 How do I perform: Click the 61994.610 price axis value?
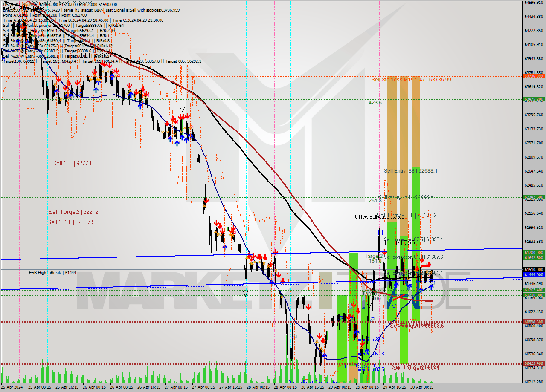click(534, 227)
